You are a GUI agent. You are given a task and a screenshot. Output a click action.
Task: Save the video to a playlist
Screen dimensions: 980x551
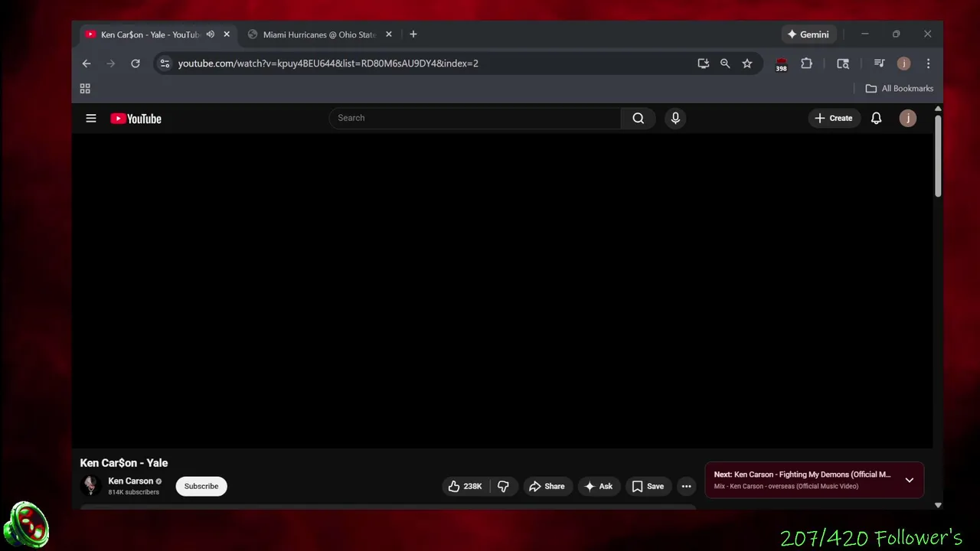click(x=648, y=486)
